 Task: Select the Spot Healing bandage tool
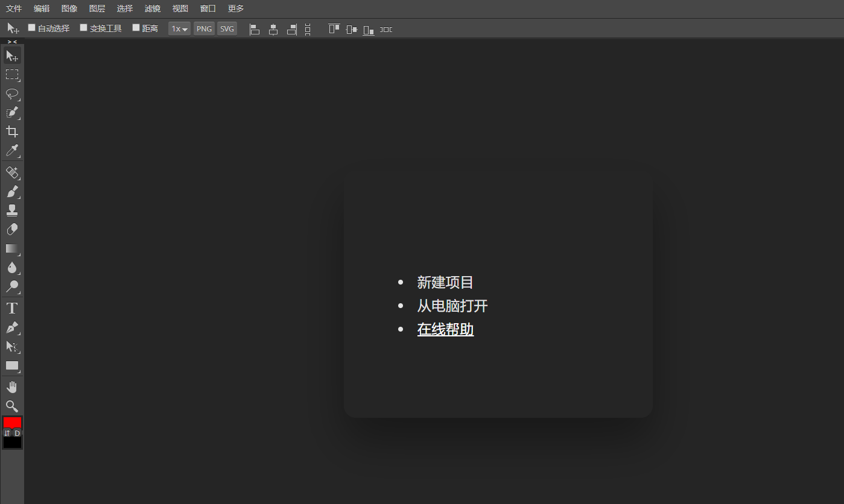pos(12,173)
